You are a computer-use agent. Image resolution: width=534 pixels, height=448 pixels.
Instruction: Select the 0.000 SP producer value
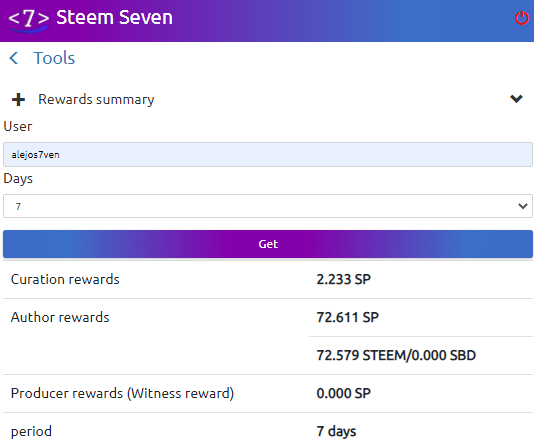(343, 393)
